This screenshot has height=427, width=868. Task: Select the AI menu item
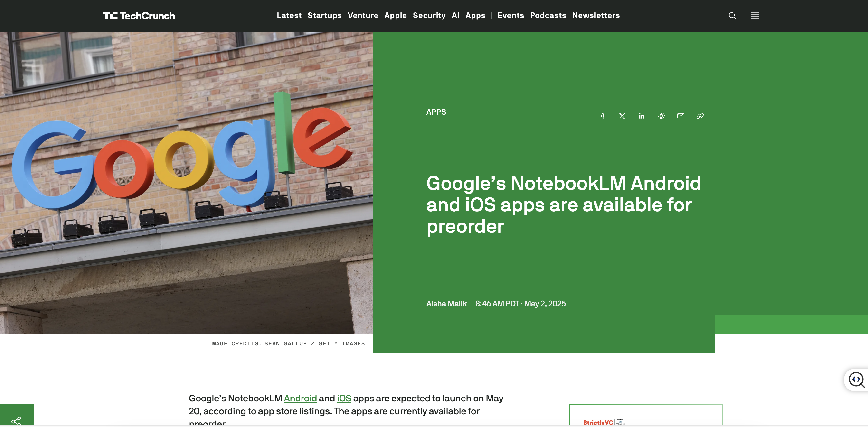pos(455,16)
